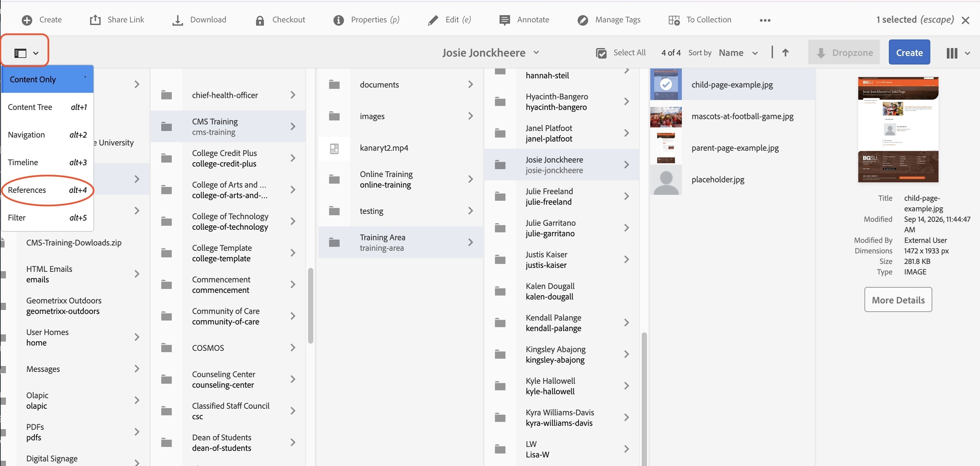Choose Content Tree from the rail menu
This screenshot has height=466, width=980.
48,107
